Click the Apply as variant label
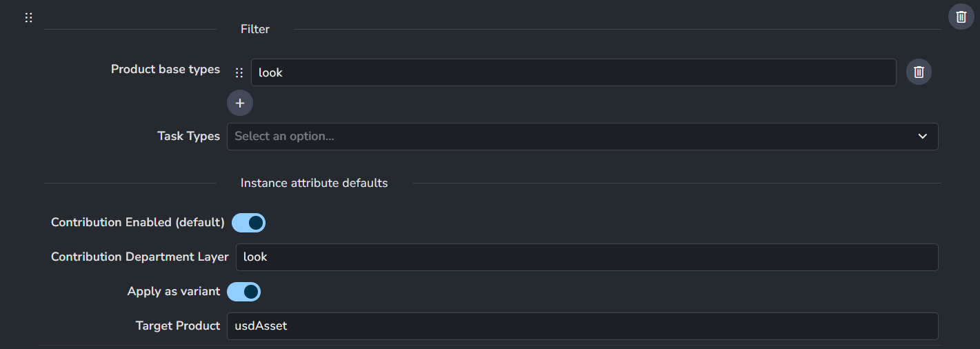980x349 pixels. click(174, 291)
